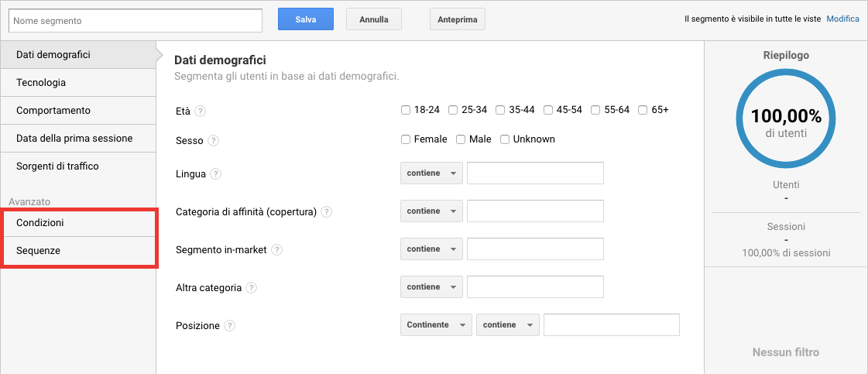Click the Anteprima button

click(457, 19)
